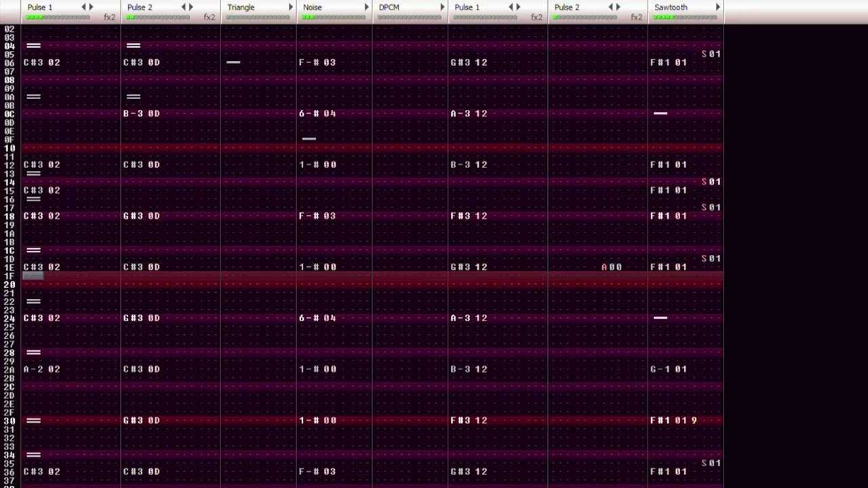The image size is (868, 488).
Task: Select A-3 12 note in row 0C
Action: tap(469, 114)
